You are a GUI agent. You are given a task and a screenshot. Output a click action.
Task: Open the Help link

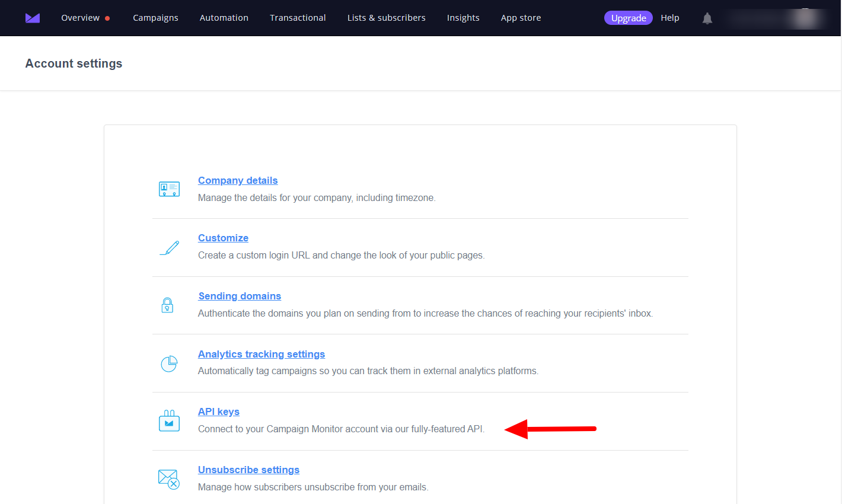(670, 18)
